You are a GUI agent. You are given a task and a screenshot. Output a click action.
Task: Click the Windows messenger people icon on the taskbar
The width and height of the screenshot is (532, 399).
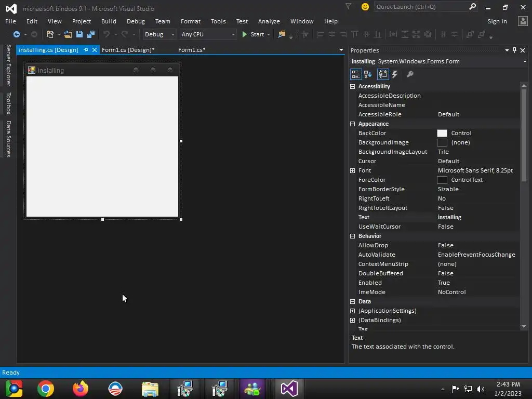252,389
